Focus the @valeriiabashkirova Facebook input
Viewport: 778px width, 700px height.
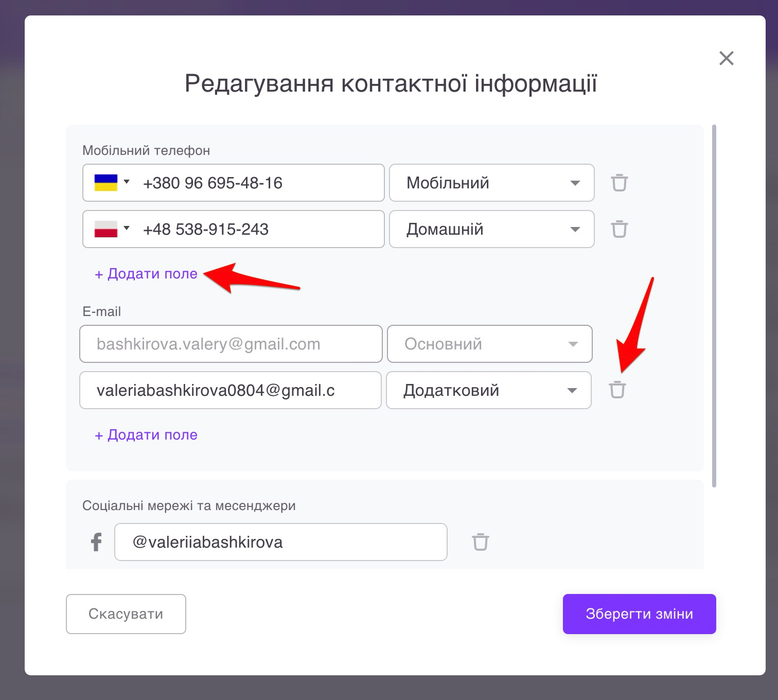click(280, 542)
